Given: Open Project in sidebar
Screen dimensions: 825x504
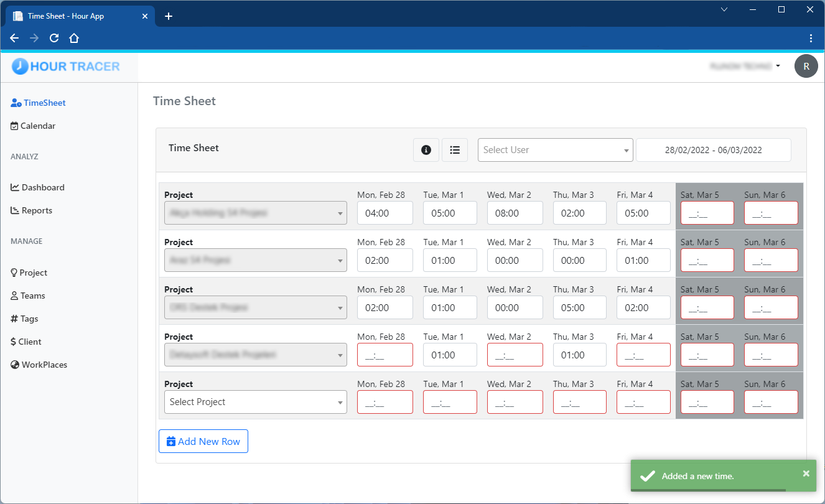Looking at the screenshot, I should pyautogui.click(x=29, y=273).
